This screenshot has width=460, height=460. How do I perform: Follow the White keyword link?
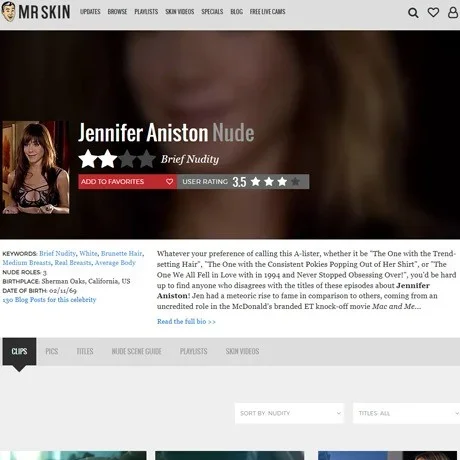tap(88, 253)
